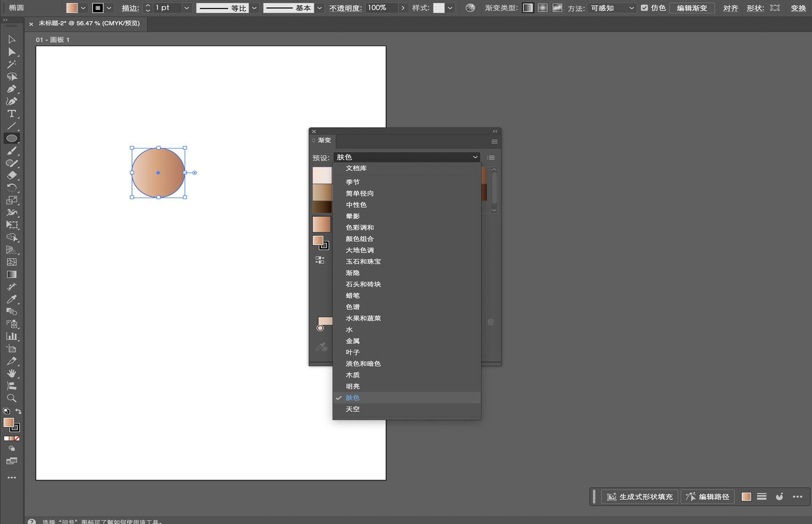Choose the radial gradient type icon
The width and height of the screenshot is (812, 524).
point(543,8)
